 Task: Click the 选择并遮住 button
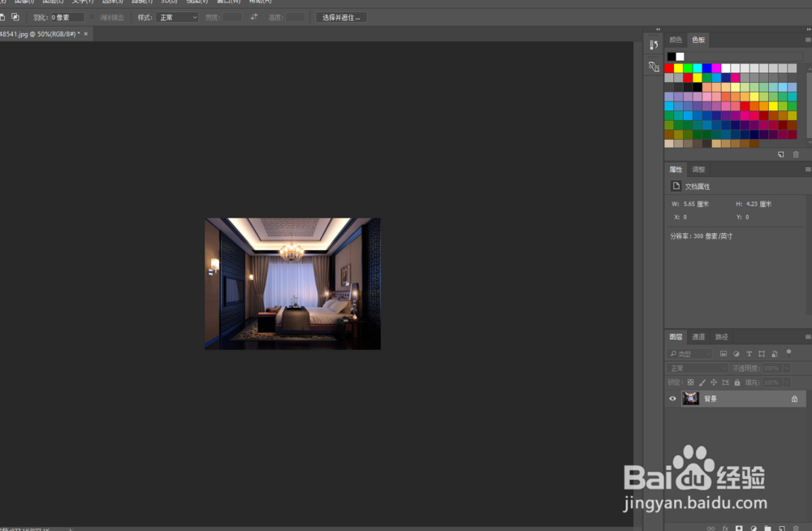[341, 17]
